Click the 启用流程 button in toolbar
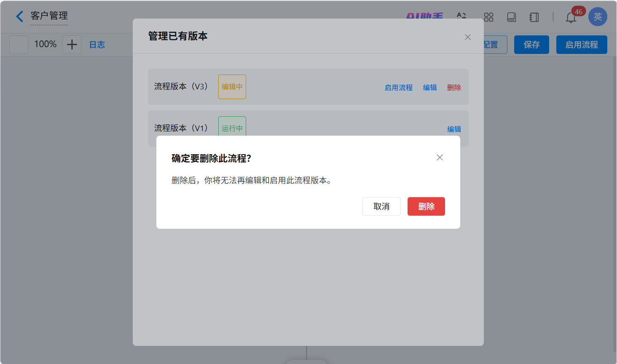Screen dimensions: 617x364 pos(581,45)
